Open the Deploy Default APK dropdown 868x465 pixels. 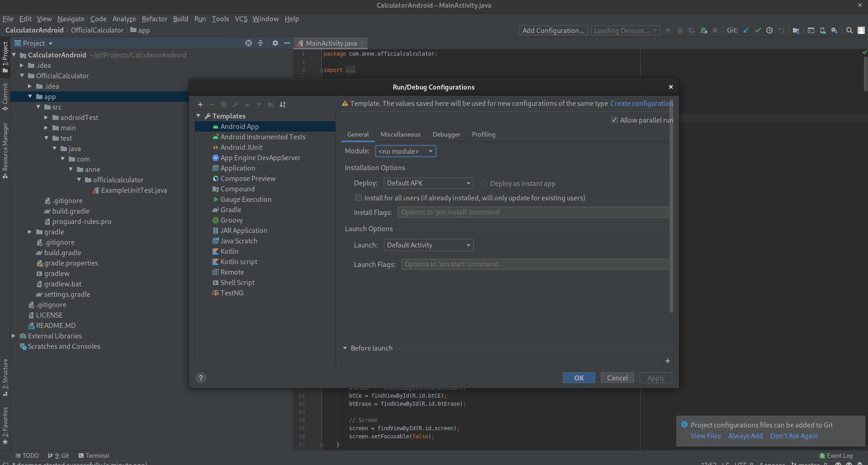pyautogui.click(x=428, y=183)
